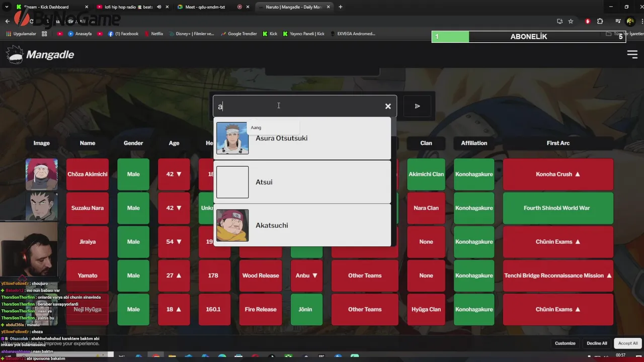Click the Wood Release cell
Screen dimensions: 644x362
click(261, 276)
